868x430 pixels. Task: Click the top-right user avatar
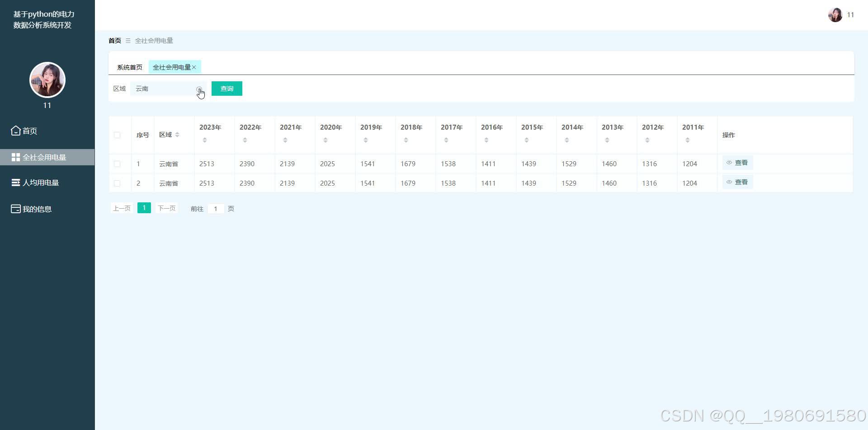[835, 15]
